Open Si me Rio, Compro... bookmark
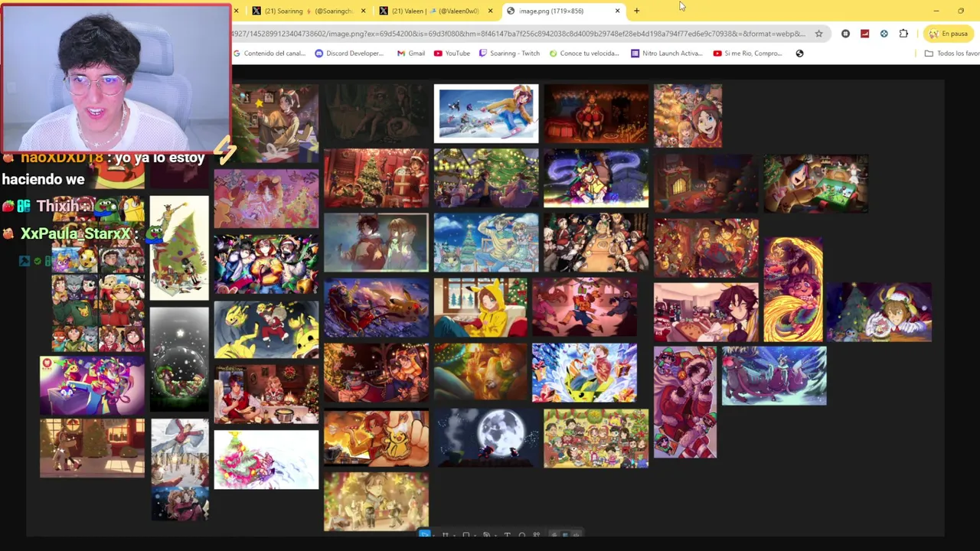980x551 pixels. click(747, 54)
